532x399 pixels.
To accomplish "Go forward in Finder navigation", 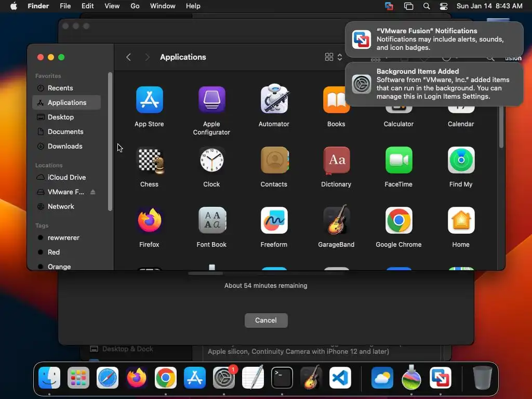I will click(x=147, y=57).
